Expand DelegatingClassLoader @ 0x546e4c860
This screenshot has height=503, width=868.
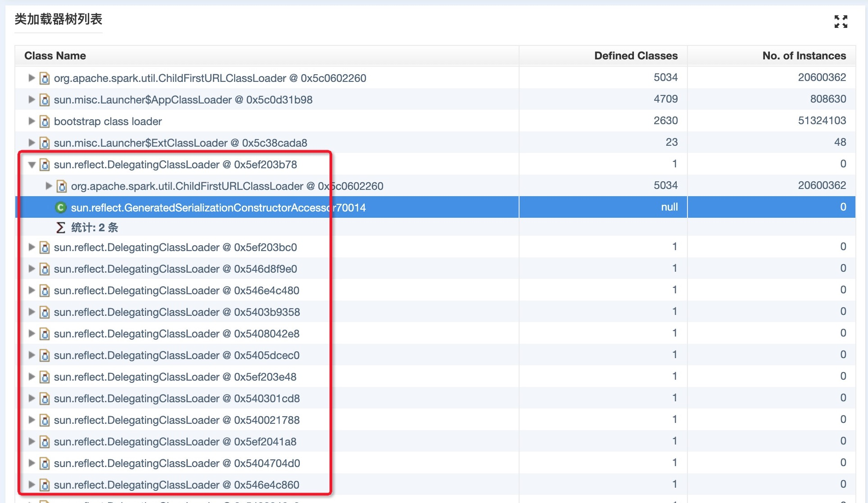click(32, 485)
